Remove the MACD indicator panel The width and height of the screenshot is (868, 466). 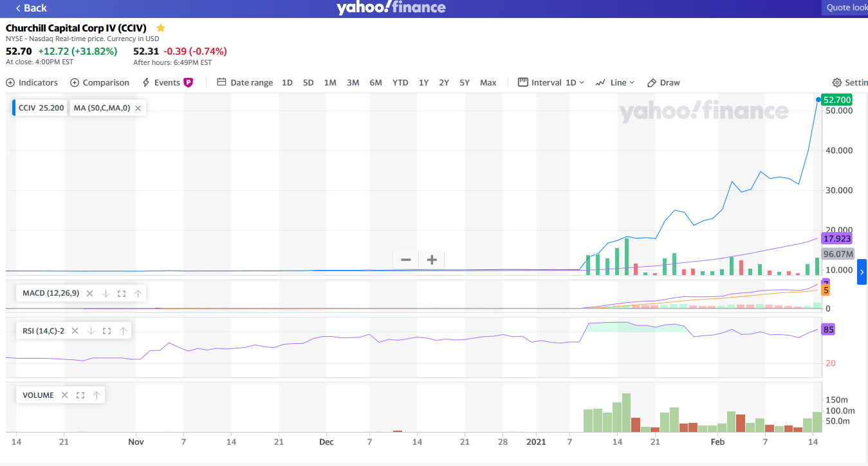coord(89,293)
